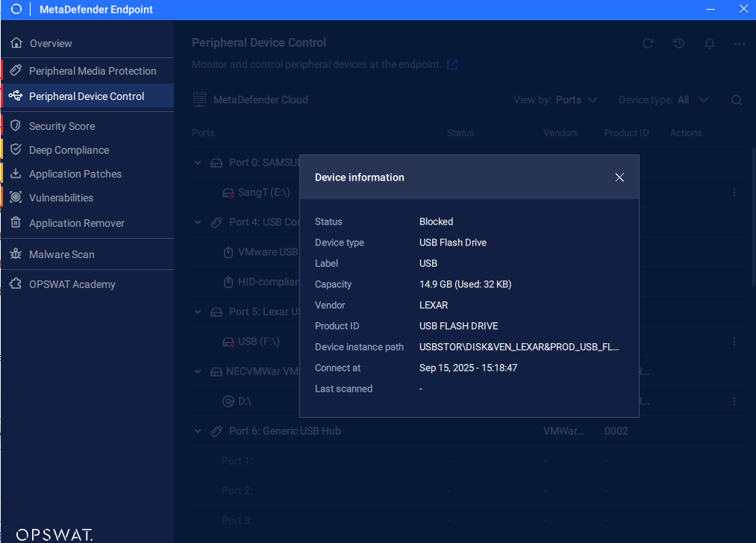Click the Deep Compliance checkmark shield icon

point(16,149)
